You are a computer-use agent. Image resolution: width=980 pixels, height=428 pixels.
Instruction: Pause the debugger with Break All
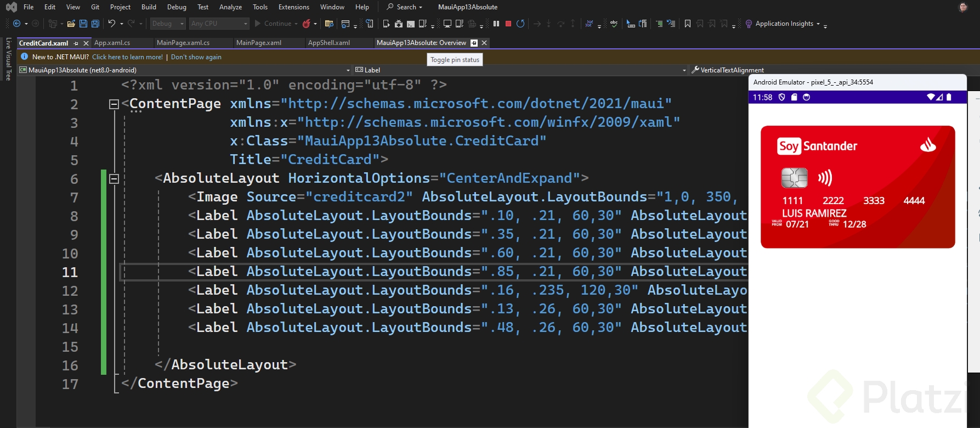[496, 24]
